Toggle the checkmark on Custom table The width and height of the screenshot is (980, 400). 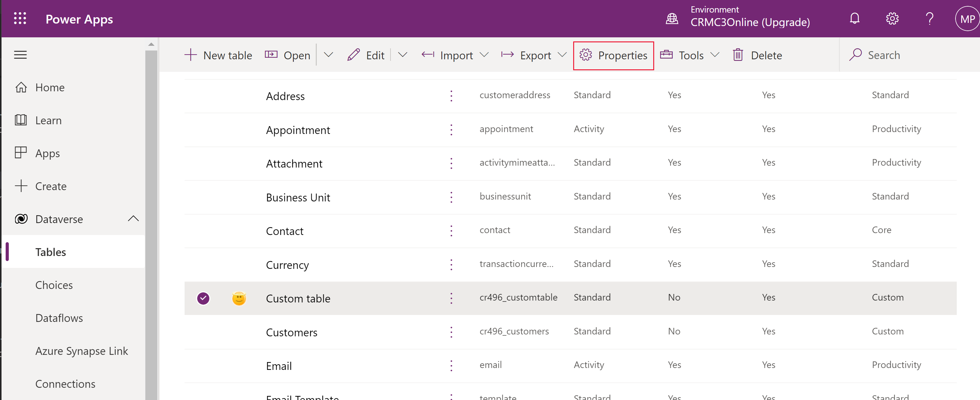(x=203, y=297)
